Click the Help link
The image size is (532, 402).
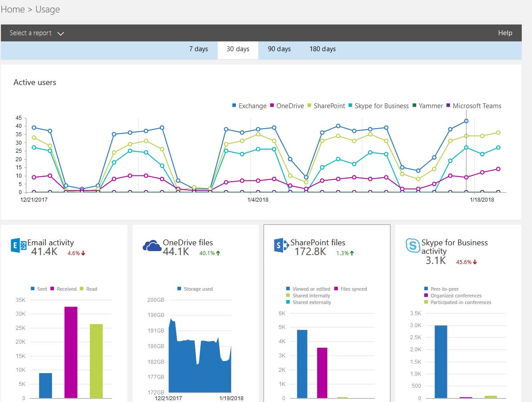(505, 33)
